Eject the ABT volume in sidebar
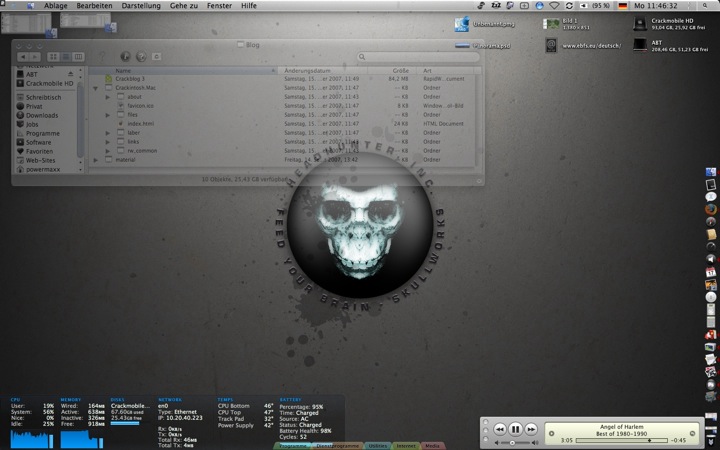The image size is (720, 450). [70, 74]
